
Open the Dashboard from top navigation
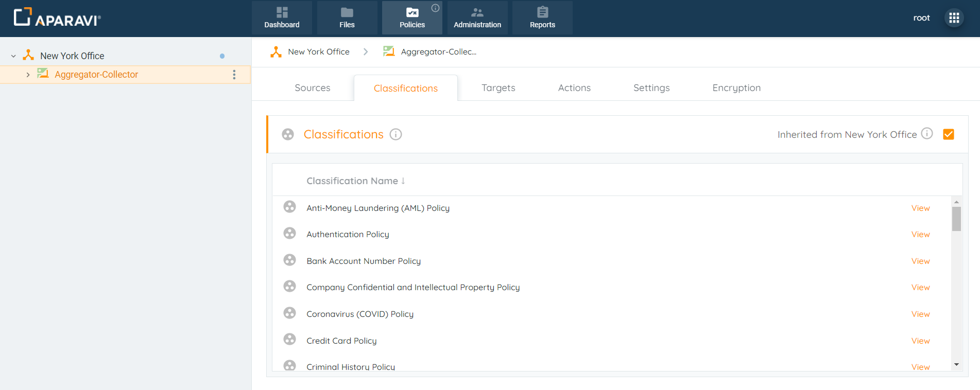(x=282, y=18)
